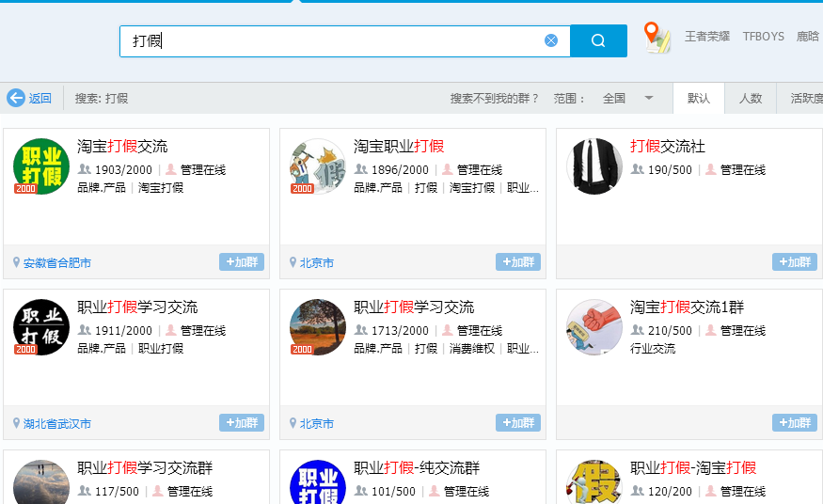The width and height of the screenshot is (823, 504).
Task: Select the 默认 sort tab
Action: [699, 98]
